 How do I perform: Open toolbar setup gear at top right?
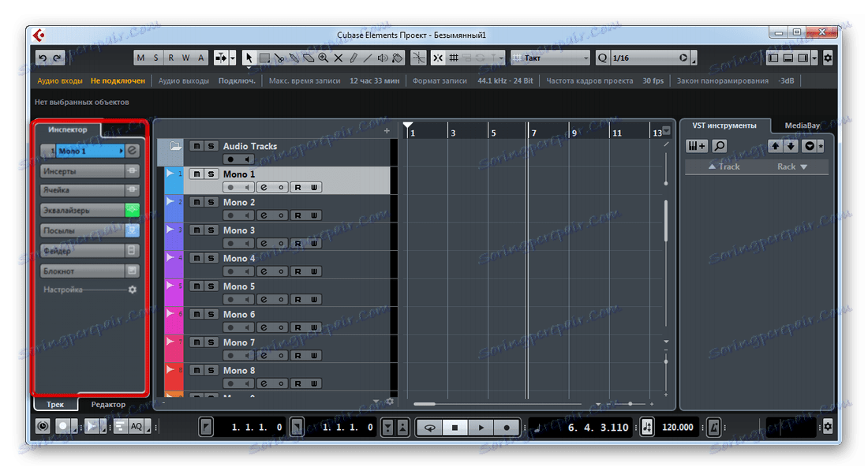click(828, 58)
